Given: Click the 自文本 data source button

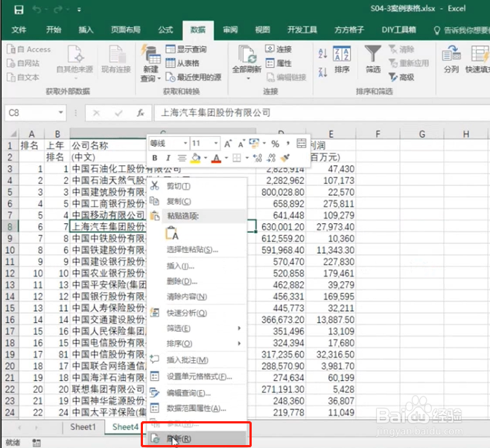Looking at the screenshot, I should point(23,77).
